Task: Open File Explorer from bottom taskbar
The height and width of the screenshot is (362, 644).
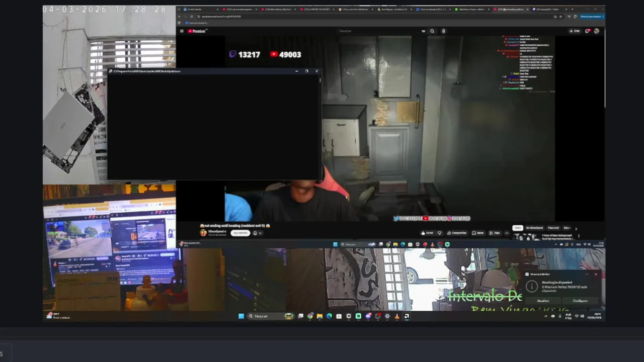Action: pos(319,316)
